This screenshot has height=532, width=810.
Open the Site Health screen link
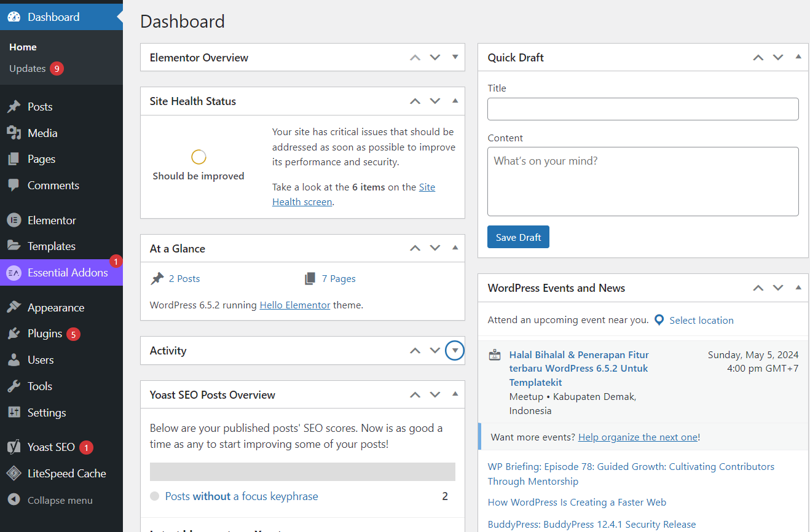354,194
